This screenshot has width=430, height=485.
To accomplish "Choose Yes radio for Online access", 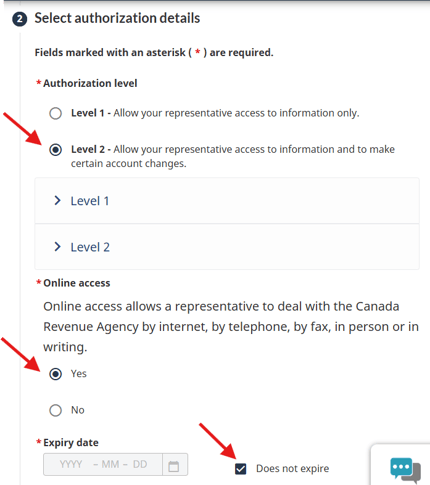I will click(55, 374).
